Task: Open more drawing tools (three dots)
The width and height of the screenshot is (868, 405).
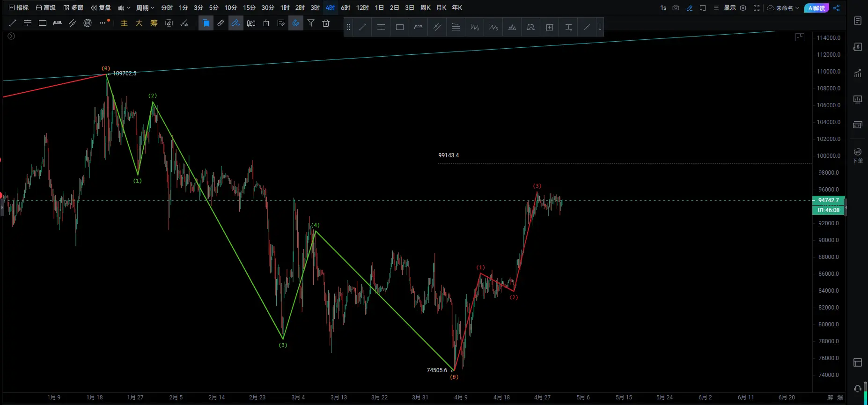Action: click(103, 23)
